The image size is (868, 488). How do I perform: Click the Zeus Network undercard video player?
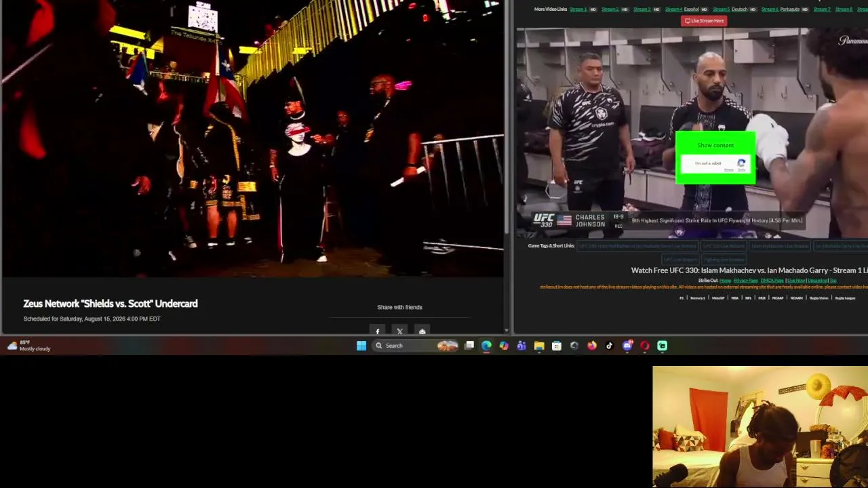point(252,138)
